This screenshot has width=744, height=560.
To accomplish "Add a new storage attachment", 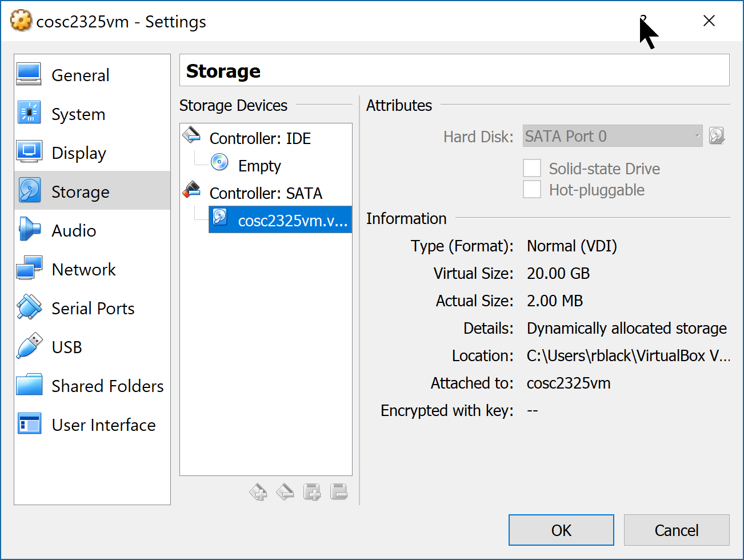I will tap(312, 492).
